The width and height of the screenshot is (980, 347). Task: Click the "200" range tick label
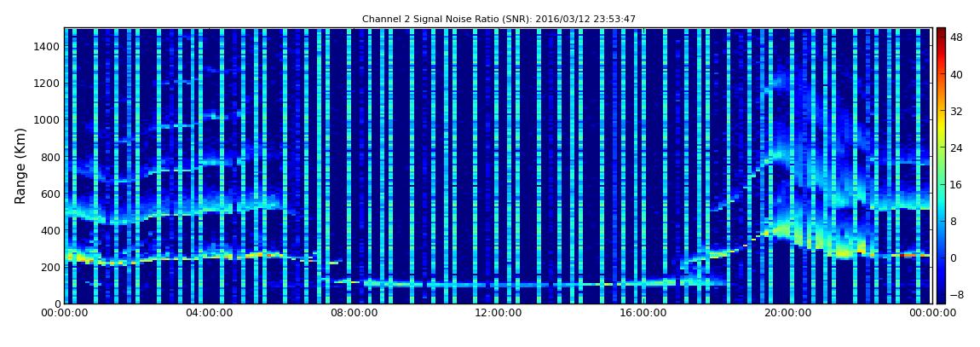point(50,267)
